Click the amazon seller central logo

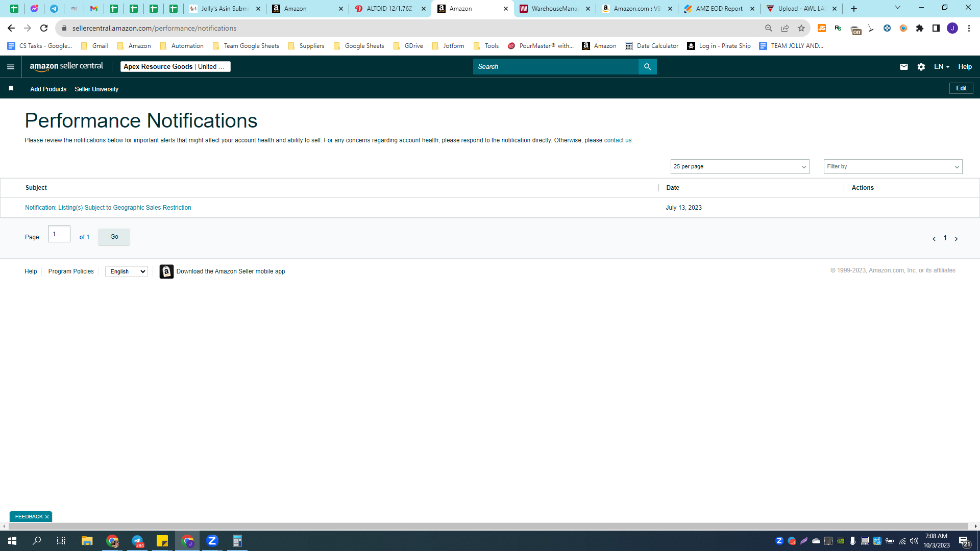[x=66, y=67]
